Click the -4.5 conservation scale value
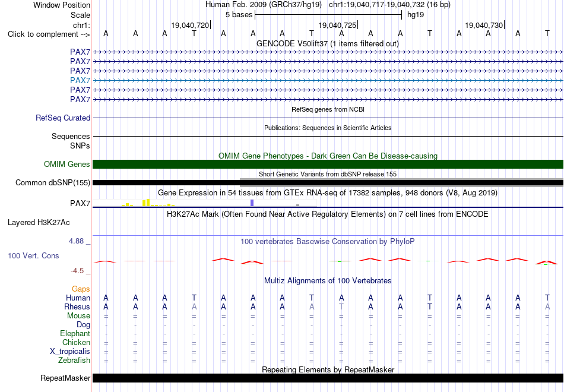564x392 pixels. [x=77, y=271]
